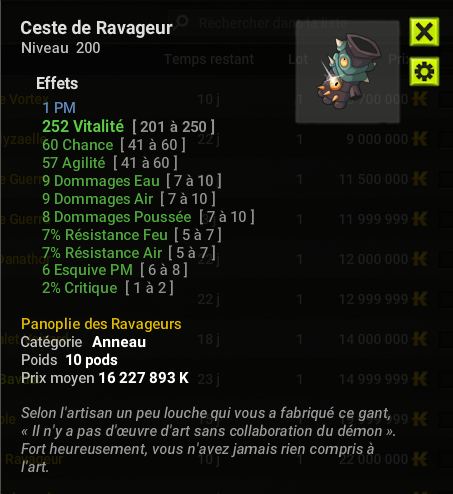Click kama icon next to 9 000 000
The height and width of the screenshot is (494, 453).
pos(420,139)
